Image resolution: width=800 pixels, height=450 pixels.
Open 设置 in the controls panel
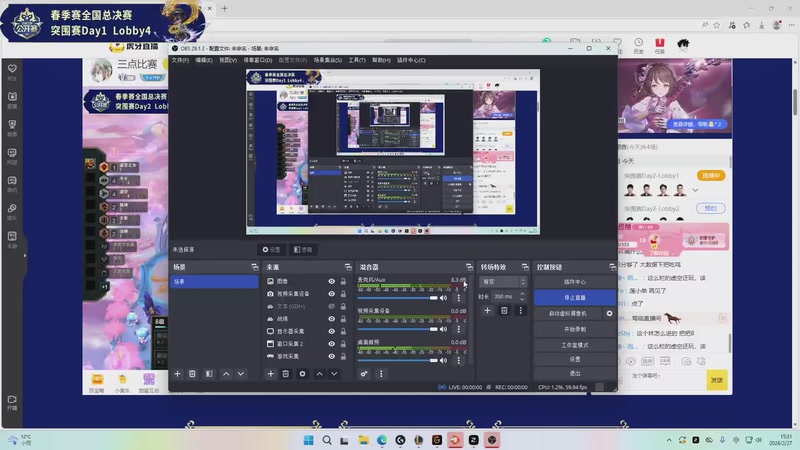[575, 359]
